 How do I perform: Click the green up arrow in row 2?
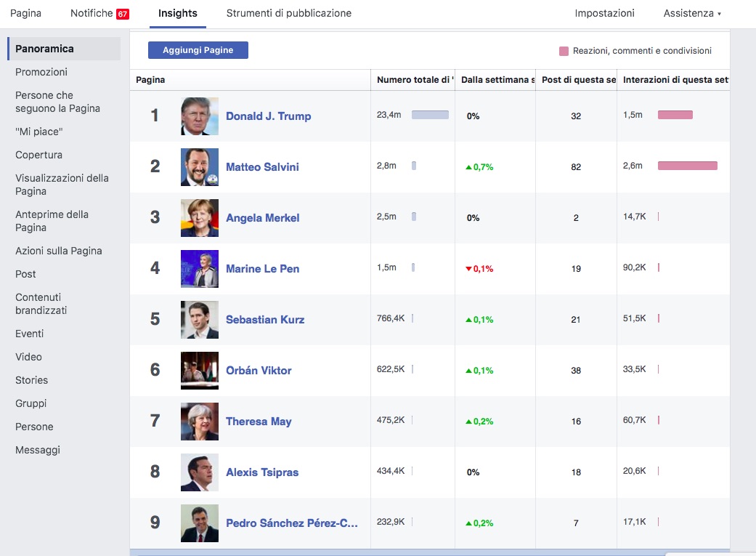469,167
